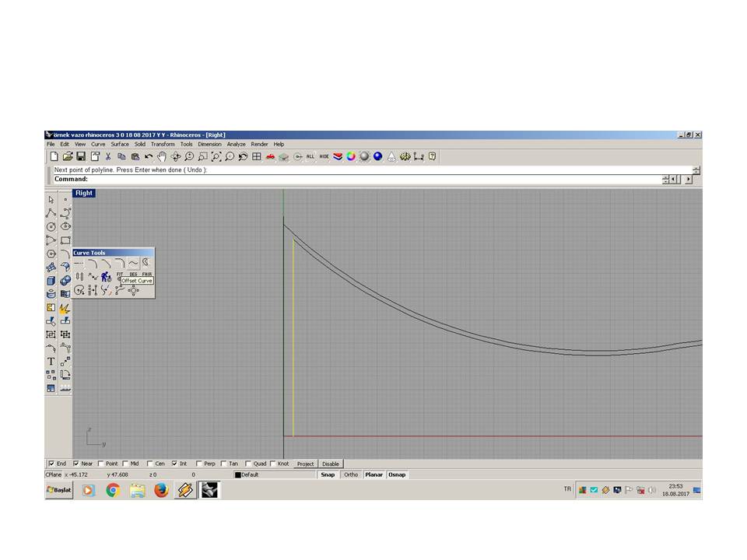Click the Explode icon in sidebar
The height and width of the screenshot is (560, 747).
tap(65, 308)
